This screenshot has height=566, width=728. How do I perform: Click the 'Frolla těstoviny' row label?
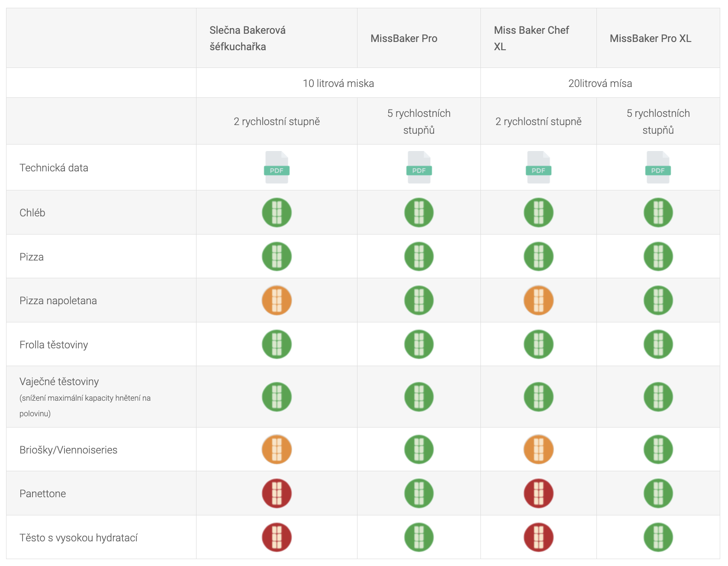pyautogui.click(x=54, y=344)
